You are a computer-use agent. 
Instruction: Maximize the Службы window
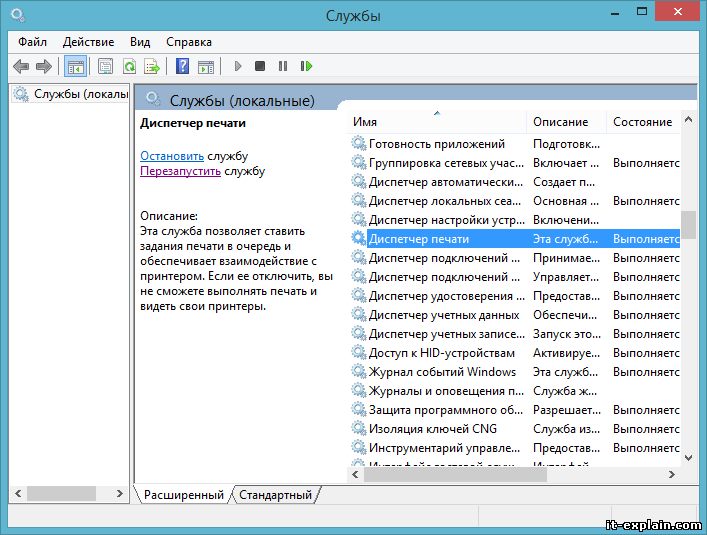pos(642,11)
